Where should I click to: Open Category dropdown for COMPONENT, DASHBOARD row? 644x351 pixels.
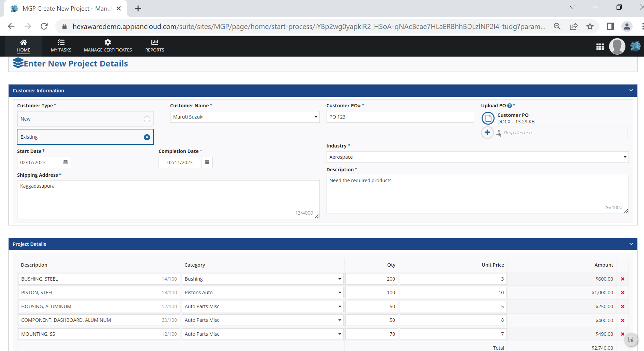coord(262,320)
